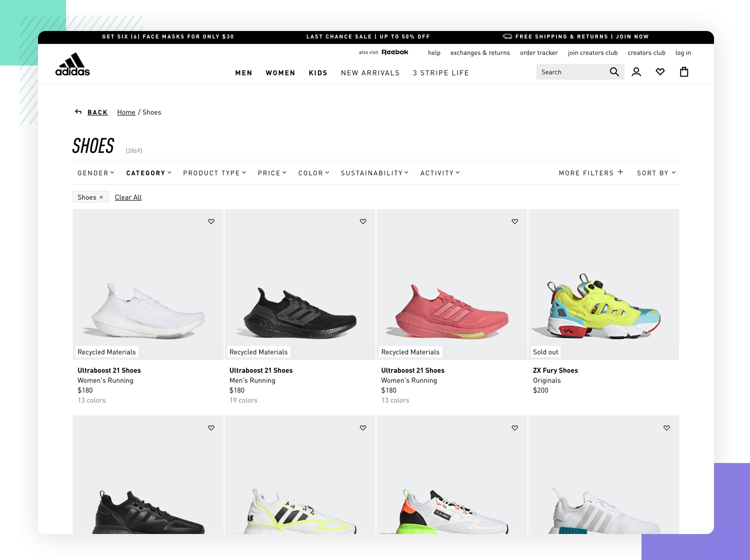Go to Home breadcrumb link
The image size is (750, 560).
tap(126, 112)
